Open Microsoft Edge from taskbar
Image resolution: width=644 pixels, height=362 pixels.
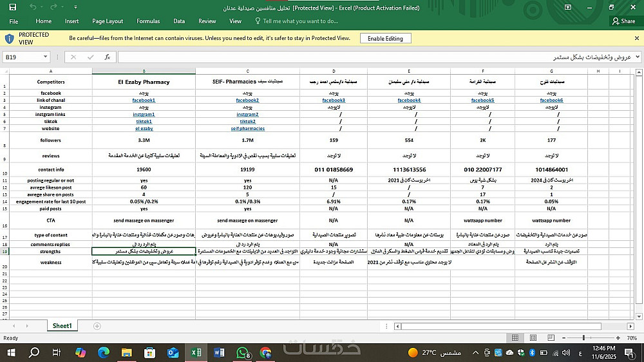[x=104, y=352]
